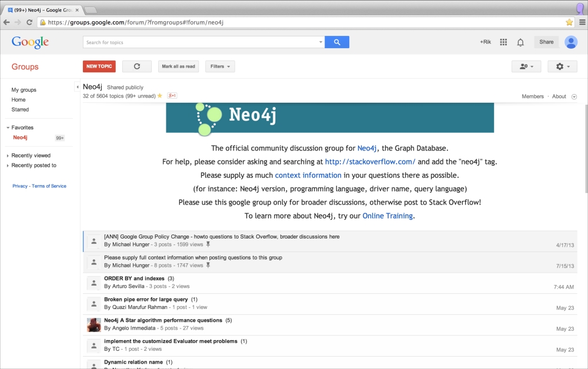Click author name Arturo Sevilla

(128, 286)
